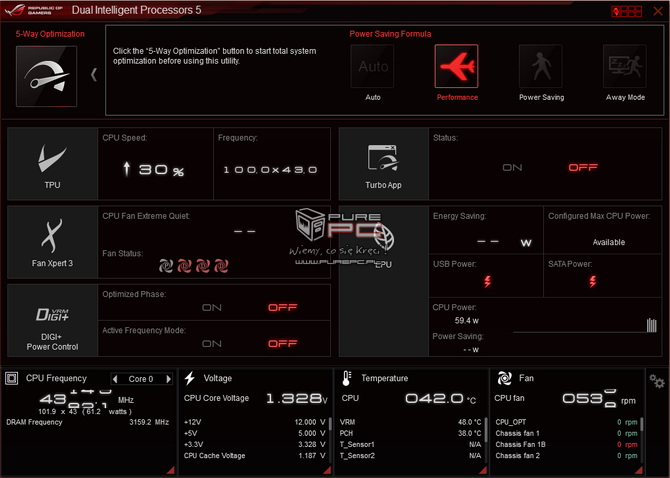The image size is (670, 478).
Task: Set Turbo App status to OFF
Action: (583, 167)
